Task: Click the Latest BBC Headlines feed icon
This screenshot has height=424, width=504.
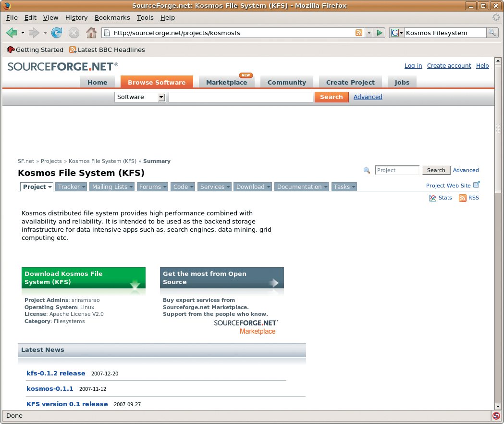Action: point(73,50)
